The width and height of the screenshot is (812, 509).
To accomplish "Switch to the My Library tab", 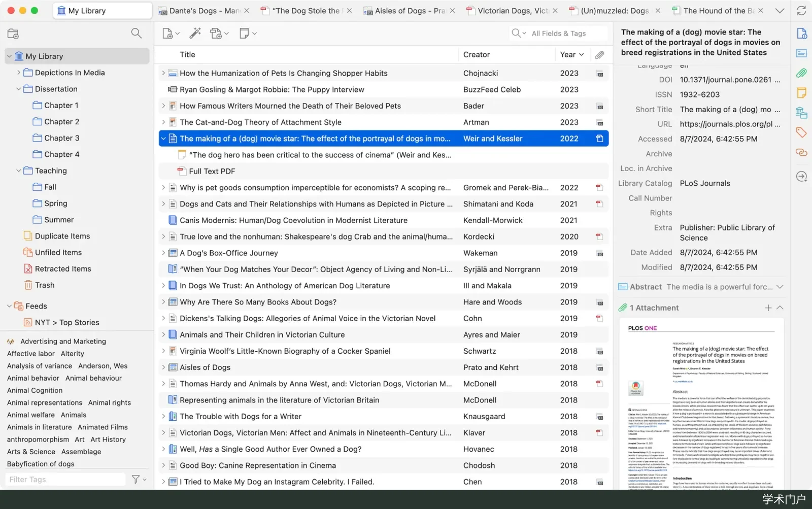I will click(103, 11).
